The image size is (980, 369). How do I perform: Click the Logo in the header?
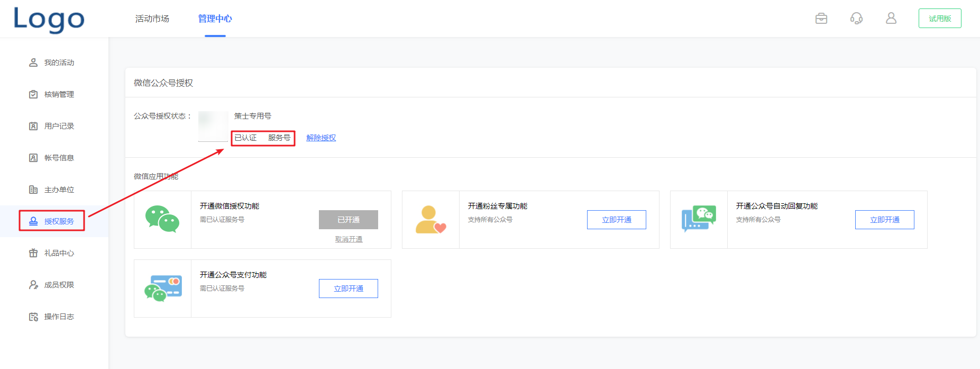(x=49, y=19)
